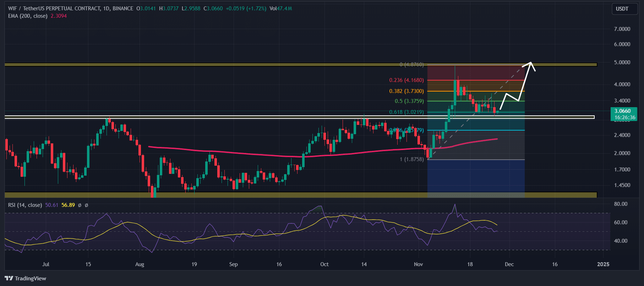Click the 80.00 RSI axis label
This screenshot has width=644, height=286.
point(621,204)
